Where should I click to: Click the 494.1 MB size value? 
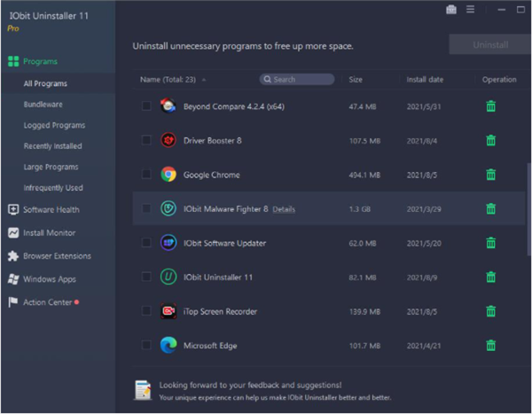click(364, 176)
